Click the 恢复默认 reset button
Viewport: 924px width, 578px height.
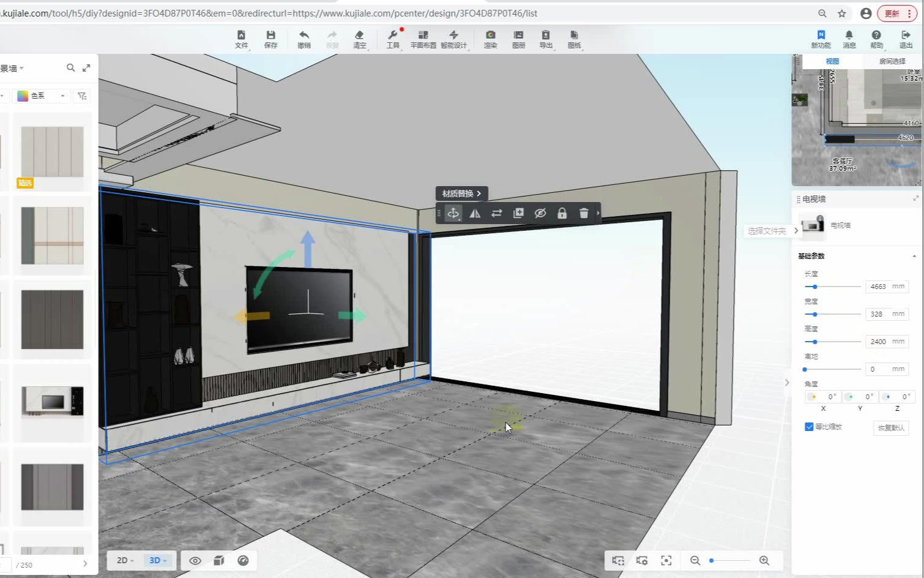tap(890, 428)
